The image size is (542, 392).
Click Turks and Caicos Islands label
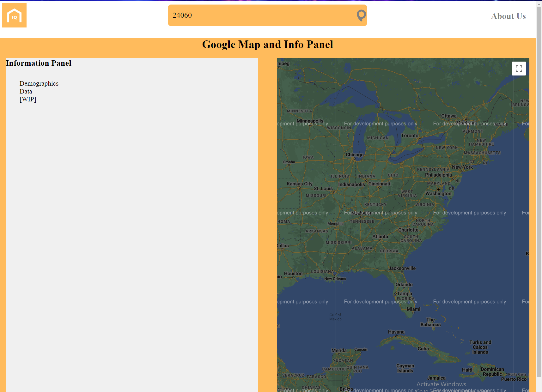pos(480,347)
